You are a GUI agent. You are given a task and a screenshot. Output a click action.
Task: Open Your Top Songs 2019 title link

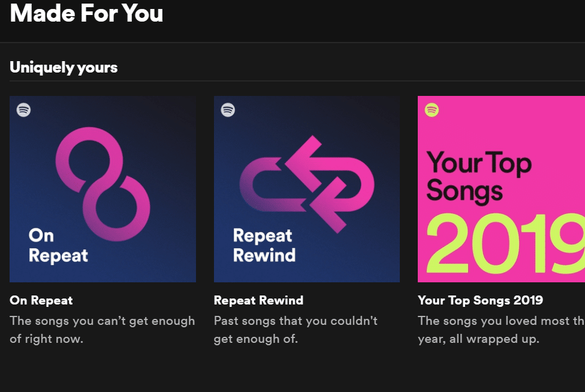(480, 300)
